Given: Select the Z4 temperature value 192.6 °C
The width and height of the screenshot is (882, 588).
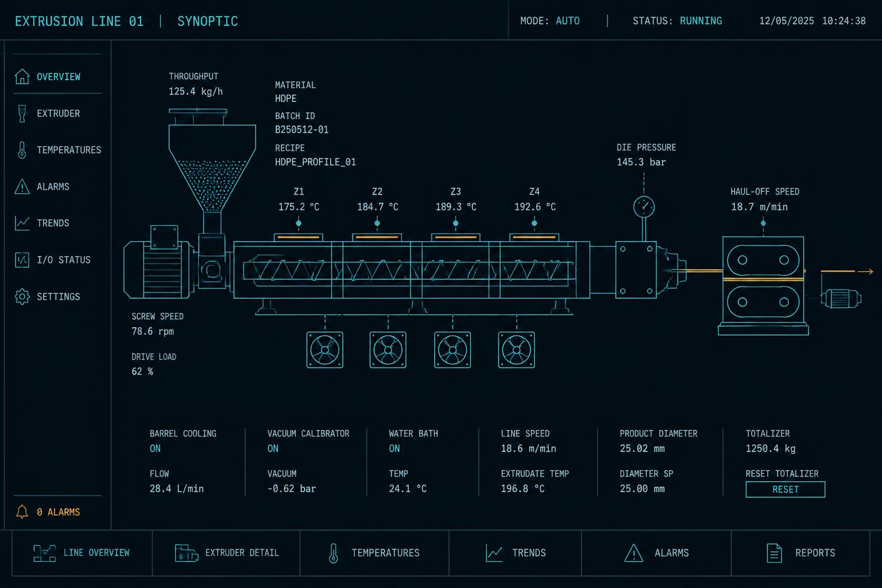Looking at the screenshot, I should click(x=535, y=207).
